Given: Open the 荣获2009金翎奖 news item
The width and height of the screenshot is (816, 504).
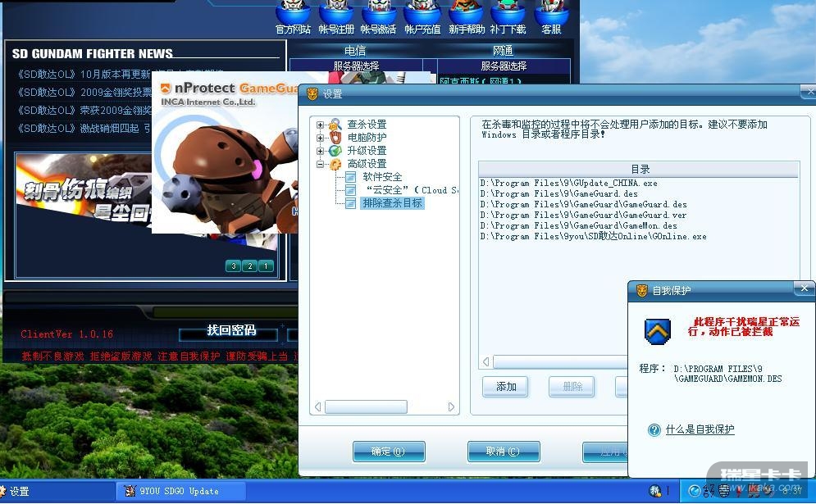Looking at the screenshot, I should (84, 111).
